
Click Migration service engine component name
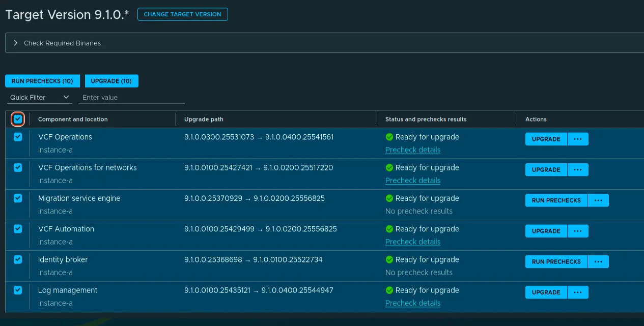tap(79, 198)
